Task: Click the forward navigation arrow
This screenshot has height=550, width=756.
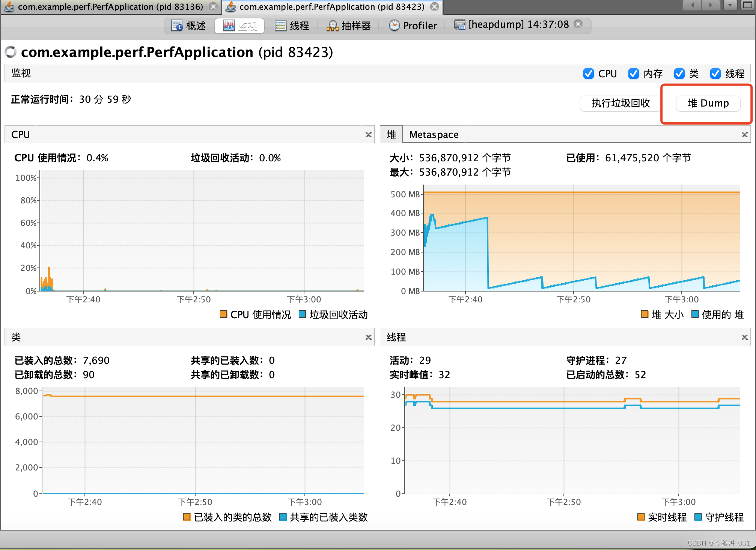Action: (x=711, y=5)
